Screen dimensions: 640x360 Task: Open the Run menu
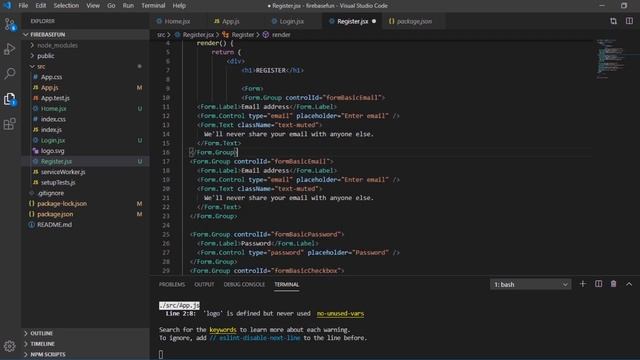point(128,6)
